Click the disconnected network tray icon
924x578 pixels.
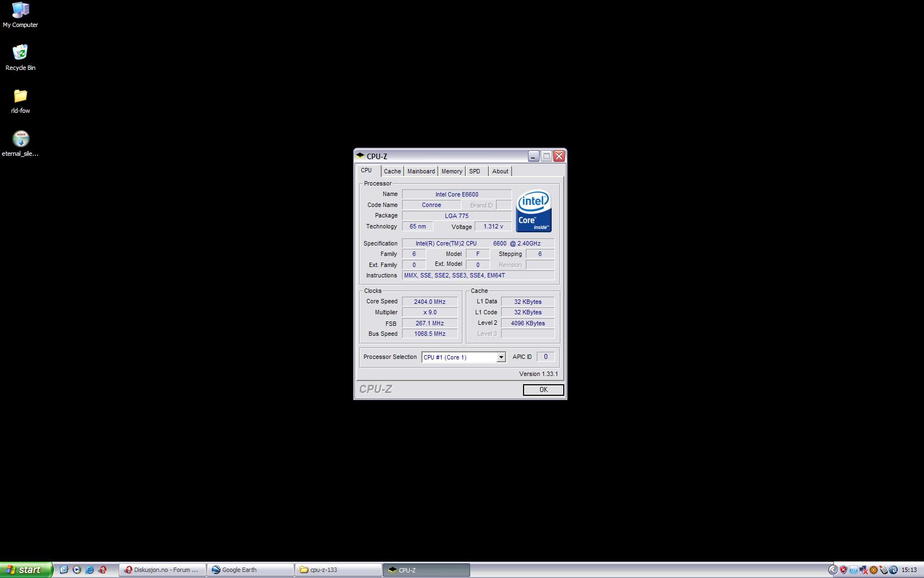(x=864, y=570)
